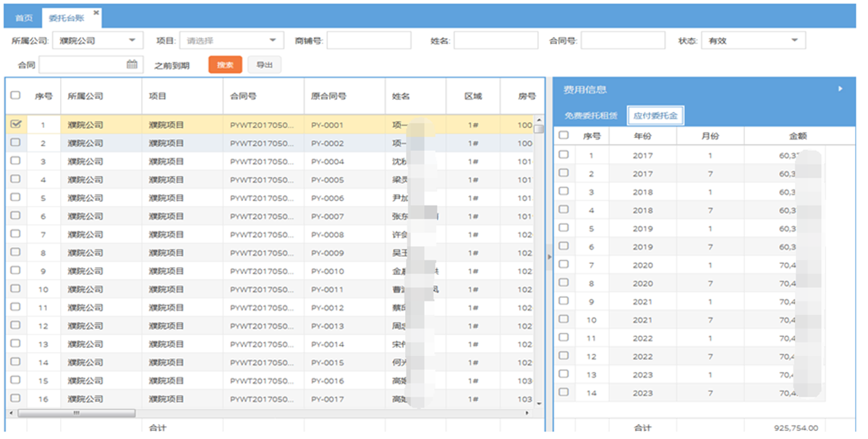Viewport: 868px width, 439px height.
Task: Close the 委托台账 tab
Action: click(x=97, y=12)
